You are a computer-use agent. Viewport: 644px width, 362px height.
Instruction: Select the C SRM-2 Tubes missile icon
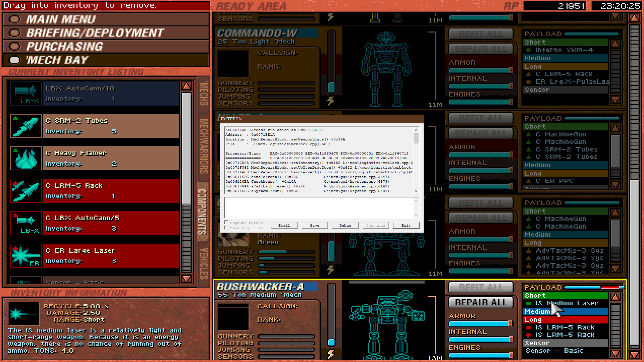point(26,126)
